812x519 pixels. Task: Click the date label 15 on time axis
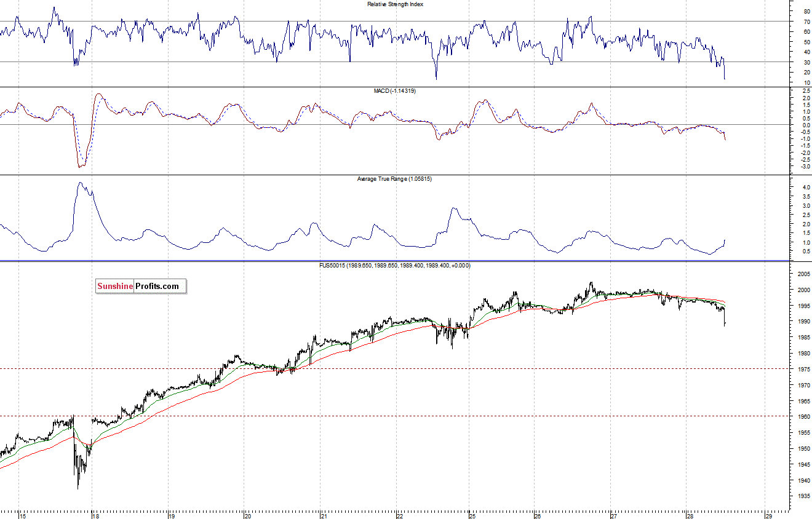pyautogui.click(x=22, y=516)
